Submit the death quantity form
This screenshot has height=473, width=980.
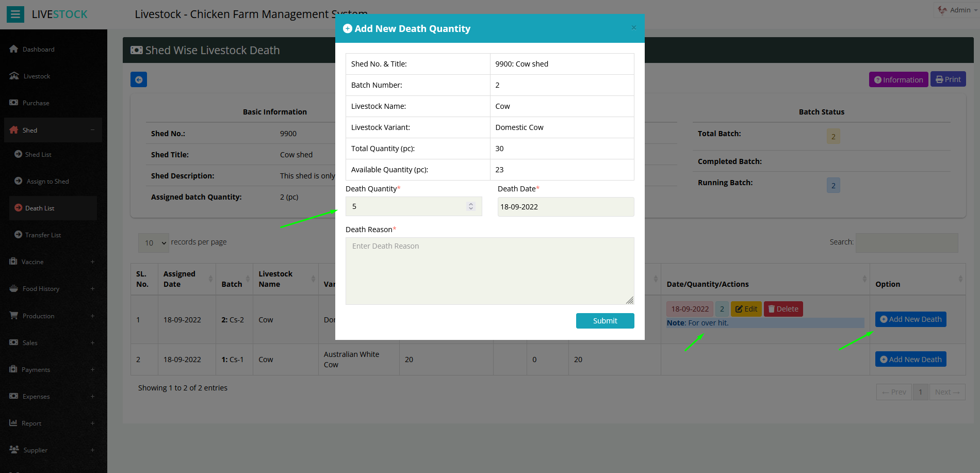click(605, 321)
